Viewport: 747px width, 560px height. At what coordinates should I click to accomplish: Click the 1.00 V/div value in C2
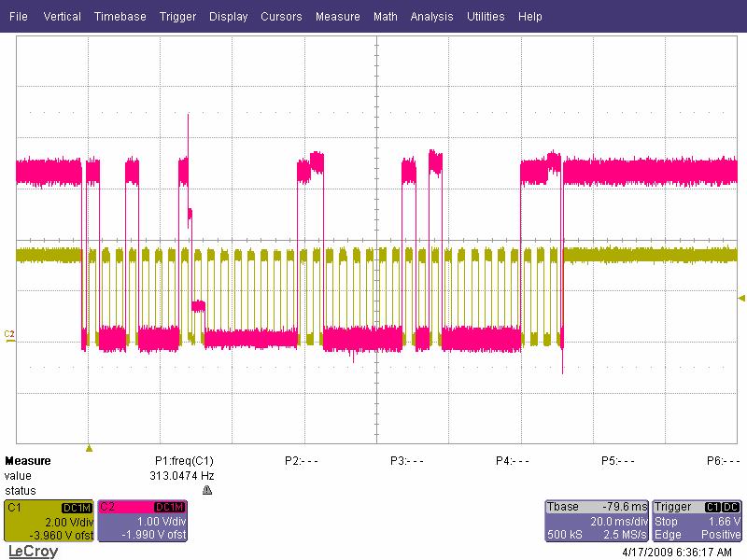(162, 522)
